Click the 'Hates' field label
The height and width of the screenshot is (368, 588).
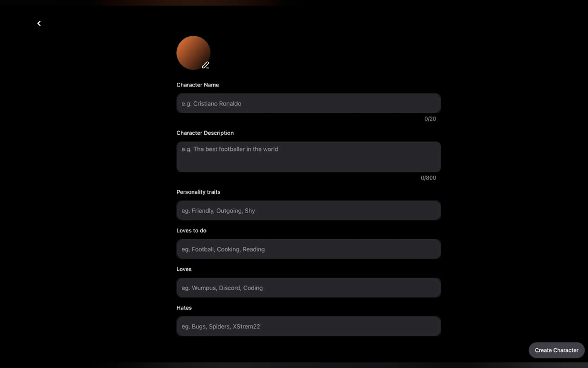(x=184, y=308)
